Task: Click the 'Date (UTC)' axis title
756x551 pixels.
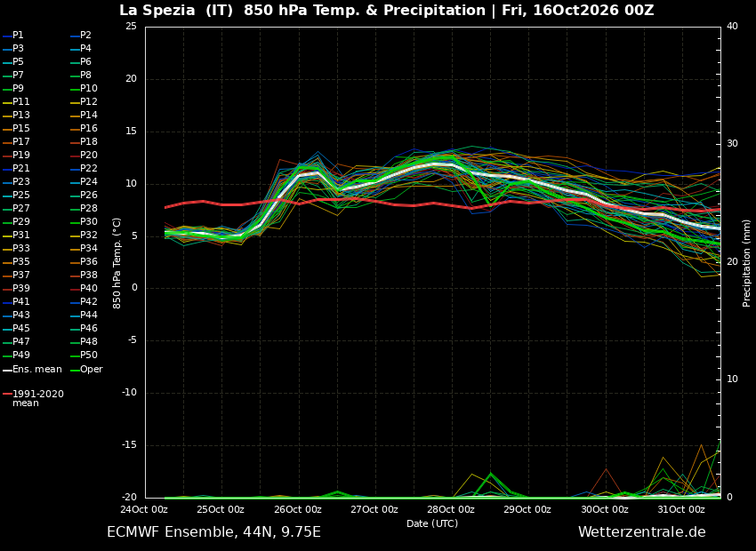Action: (432, 523)
